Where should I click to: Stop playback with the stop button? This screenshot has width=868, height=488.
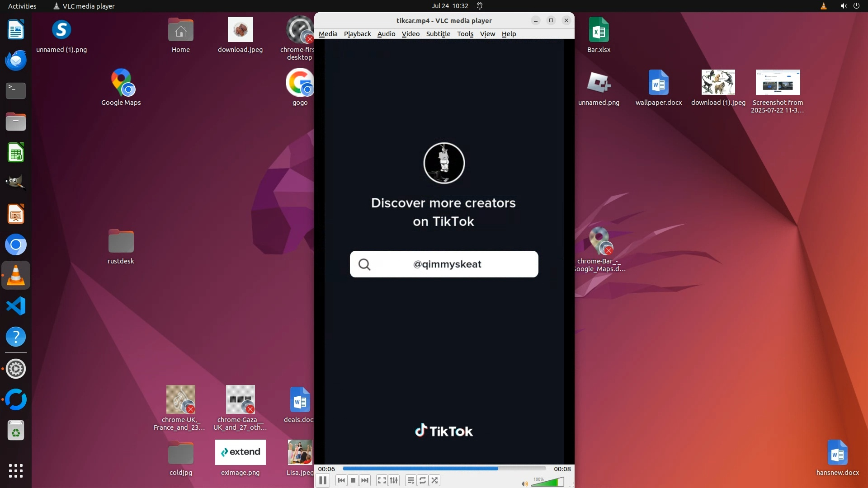pyautogui.click(x=353, y=480)
